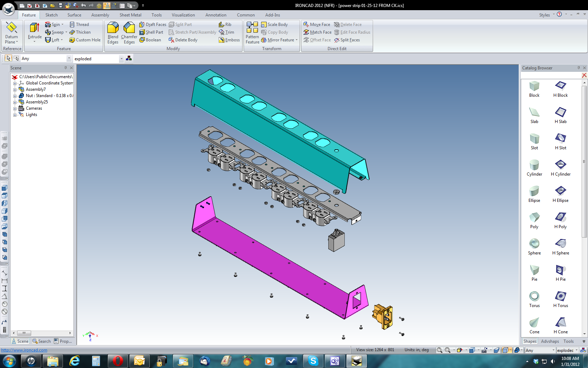Viewport: 588px width, 368px height.
Task: Open the www.ironcad.com link
Action: coord(24,350)
